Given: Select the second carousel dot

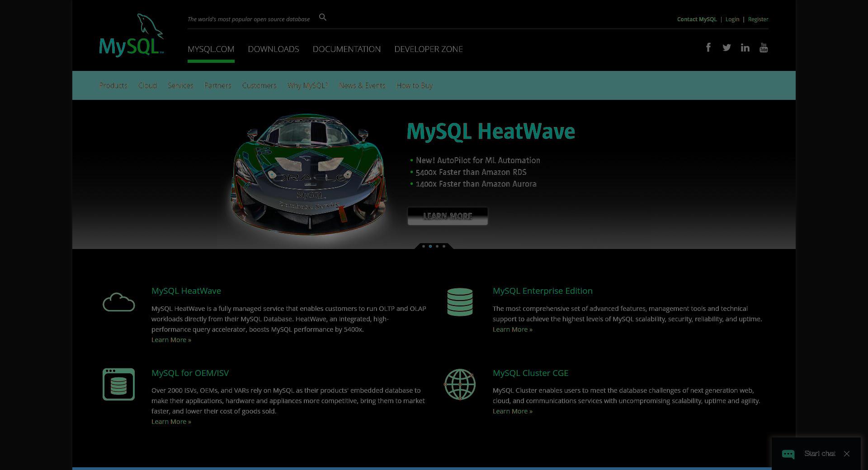Looking at the screenshot, I should [x=430, y=246].
